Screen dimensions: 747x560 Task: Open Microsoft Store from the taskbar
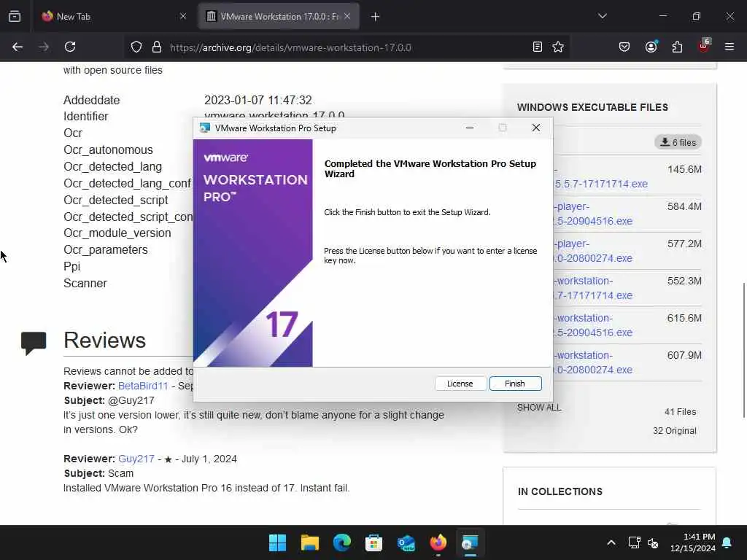coord(374,542)
